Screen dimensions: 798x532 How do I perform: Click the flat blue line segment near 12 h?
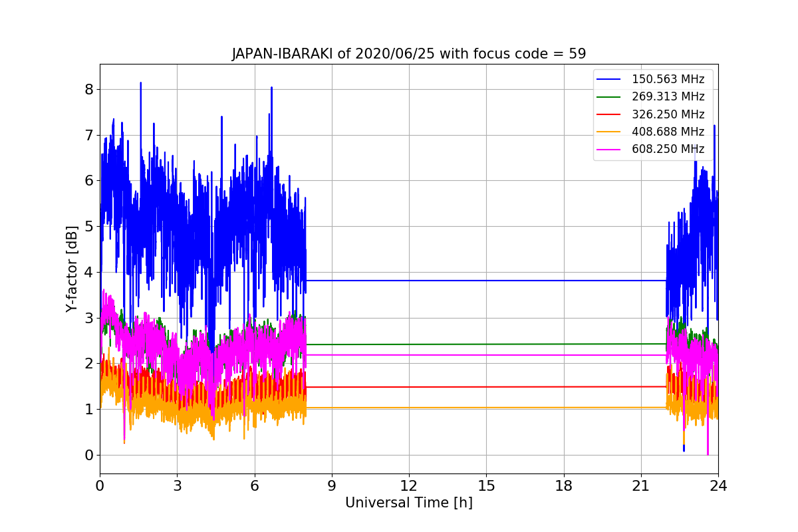point(409,281)
